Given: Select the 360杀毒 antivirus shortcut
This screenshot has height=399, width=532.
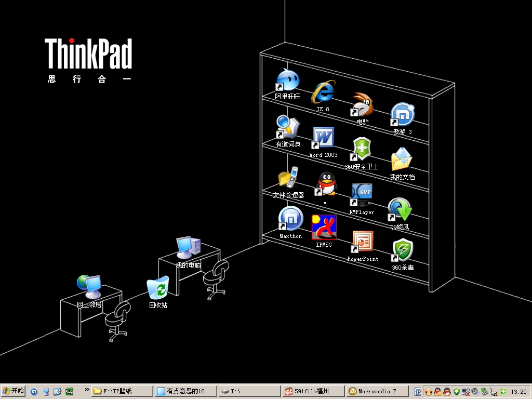Looking at the screenshot, I should coord(403,254).
